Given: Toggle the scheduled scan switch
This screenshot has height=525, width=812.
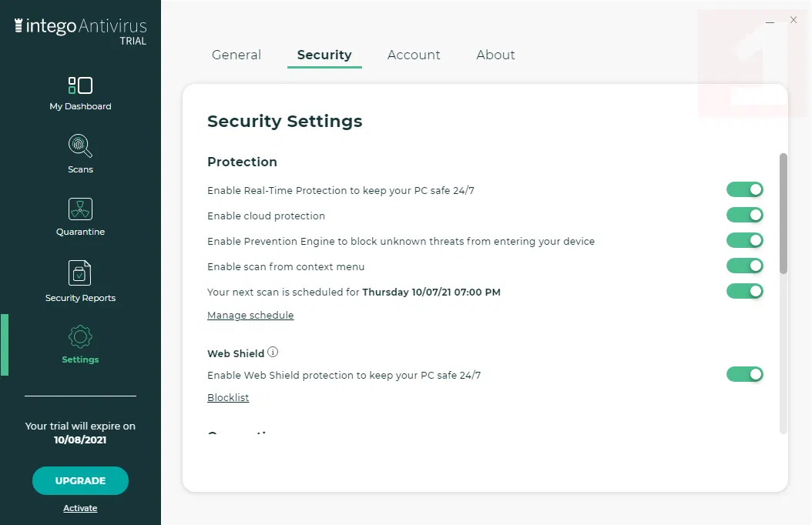Looking at the screenshot, I should click(x=744, y=291).
